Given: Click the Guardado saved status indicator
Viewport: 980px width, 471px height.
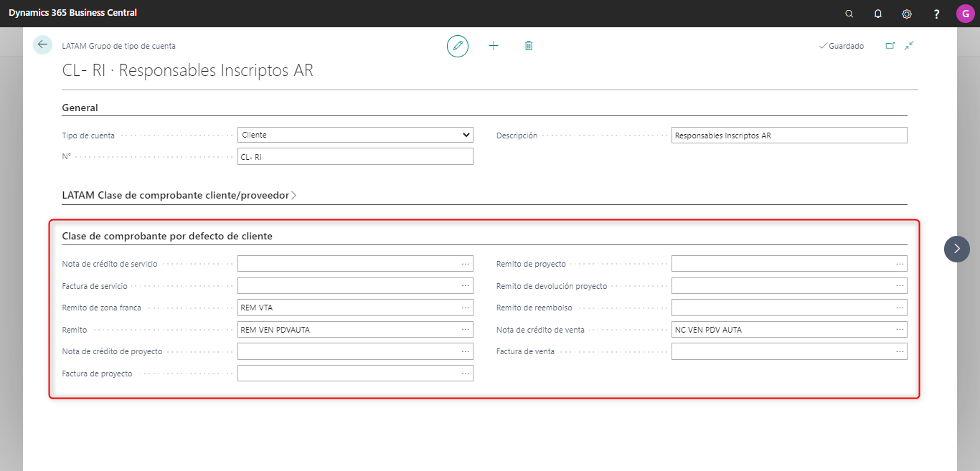Looking at the screenshot, I should (x=842, y=46).
